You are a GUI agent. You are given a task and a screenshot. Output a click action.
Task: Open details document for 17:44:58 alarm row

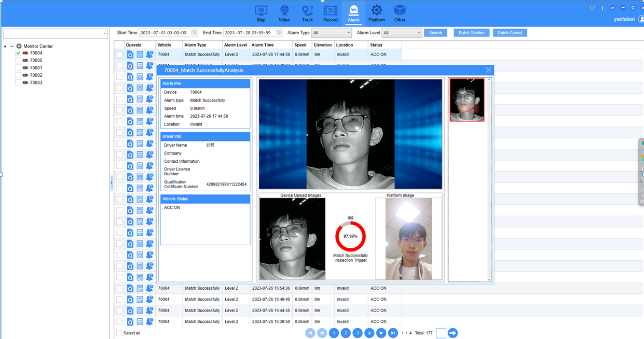(140, 54)
